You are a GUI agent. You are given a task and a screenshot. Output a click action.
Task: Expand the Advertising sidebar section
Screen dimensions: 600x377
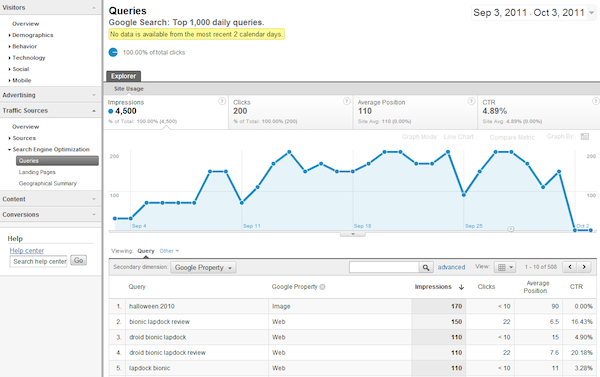[94, 95]
